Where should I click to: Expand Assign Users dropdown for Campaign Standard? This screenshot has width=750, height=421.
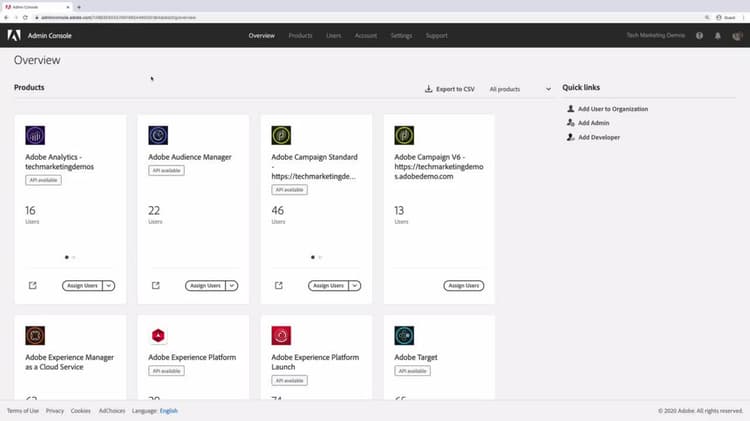coord(354,286)
